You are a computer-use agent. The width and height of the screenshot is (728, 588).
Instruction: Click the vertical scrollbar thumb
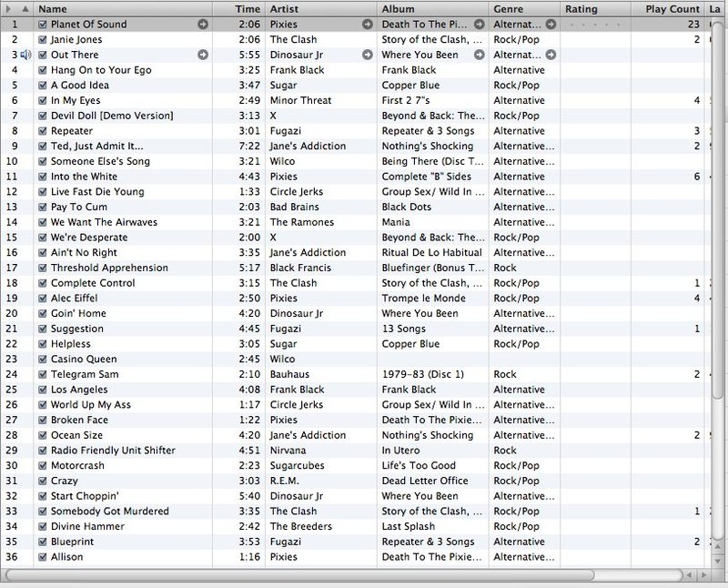718,211
